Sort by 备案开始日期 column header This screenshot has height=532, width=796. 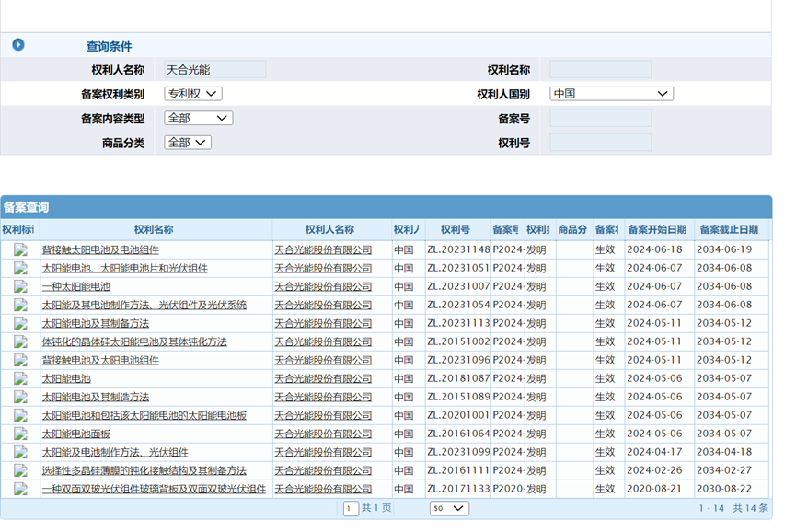click(657, 229)
